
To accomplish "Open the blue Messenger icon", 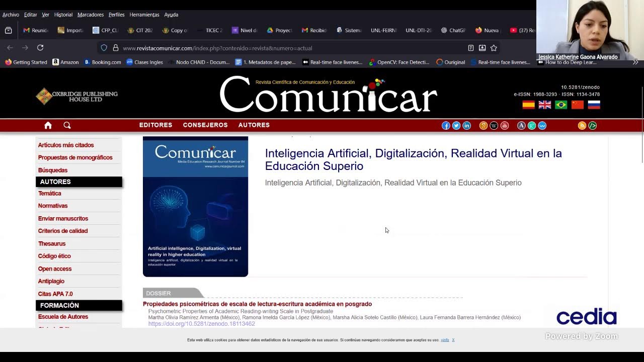I will [542, 126].
